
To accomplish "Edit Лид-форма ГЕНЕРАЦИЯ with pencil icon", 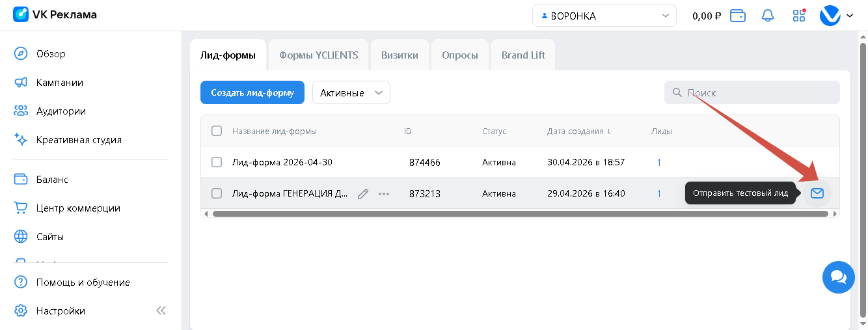I will [363, 193].
